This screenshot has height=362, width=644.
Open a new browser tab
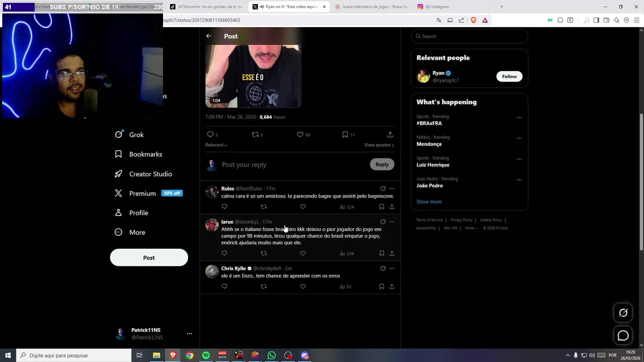pyautogui.click(x=502, y=7)
